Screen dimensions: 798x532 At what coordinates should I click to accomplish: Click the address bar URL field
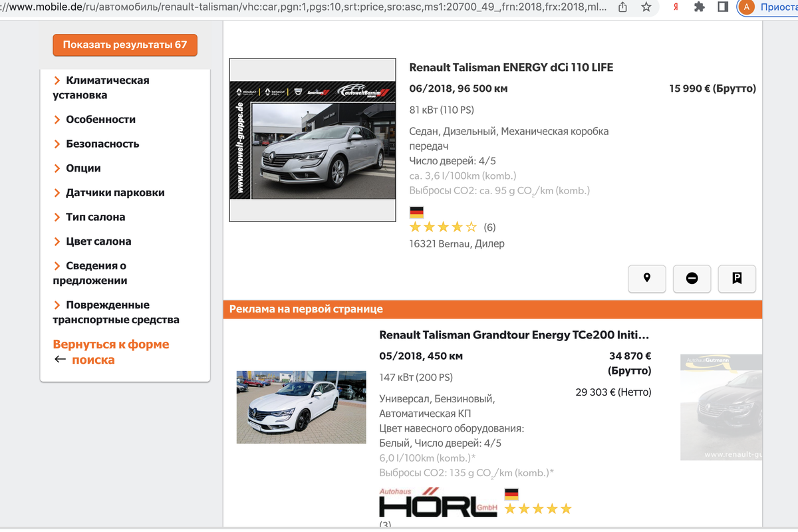point(299,8)
